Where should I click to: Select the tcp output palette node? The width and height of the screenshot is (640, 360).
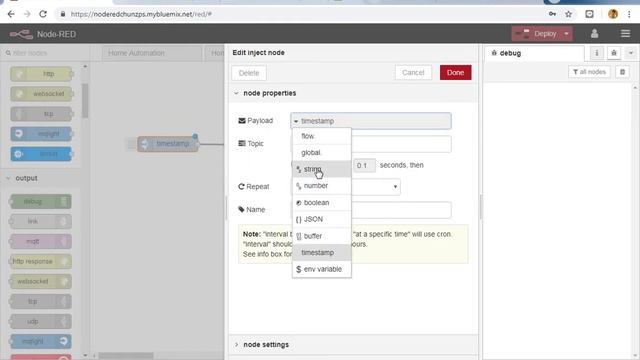(x=40, y=301)
